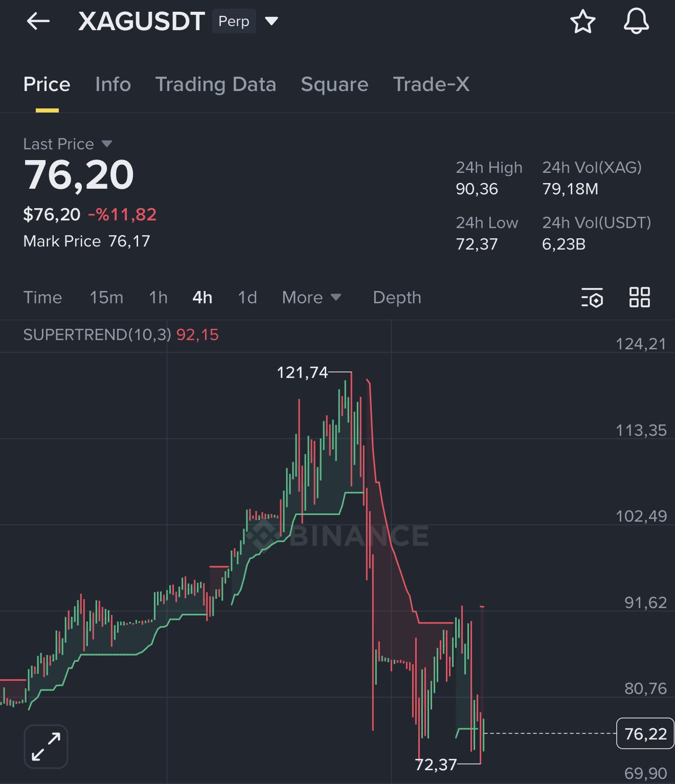Open the Trade-X tab
Screen dimensions: 675x784
point(431,84)
